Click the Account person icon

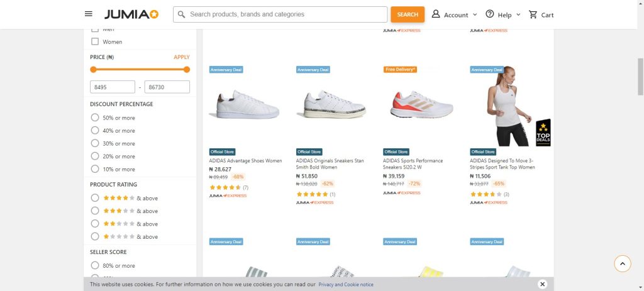[436, 14]
